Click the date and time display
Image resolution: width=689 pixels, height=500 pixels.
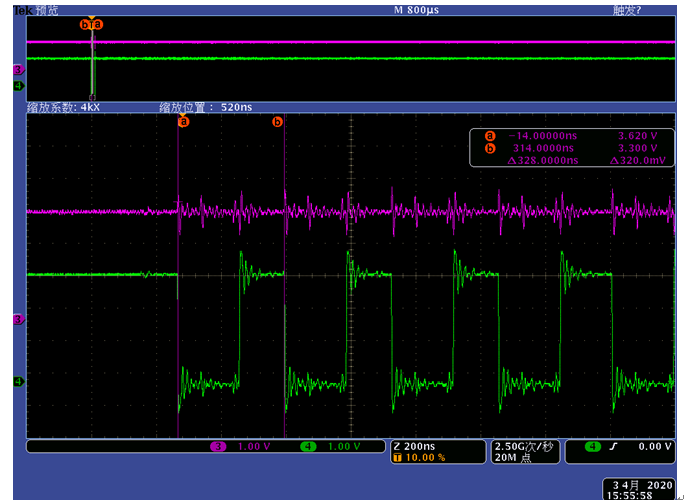(x=639, y=490)
